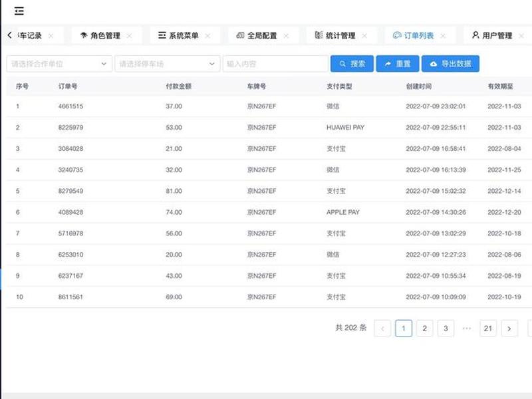Go to pagination page 3
532x399 pixels.
tap(446, 329)
